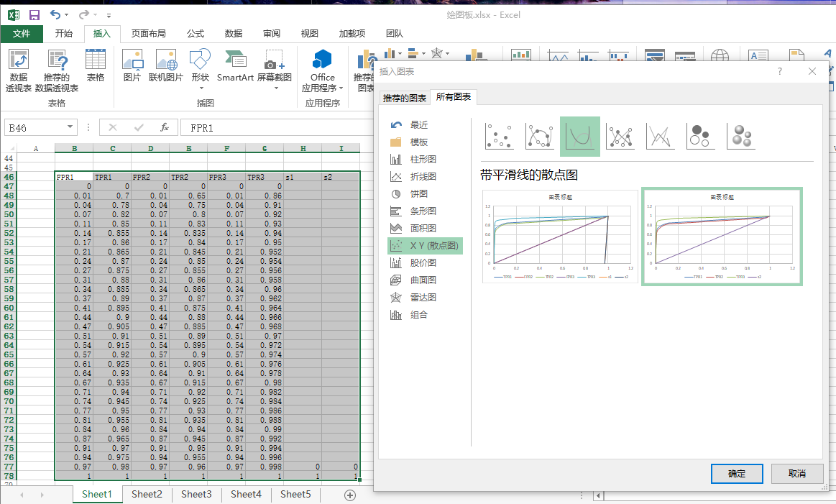Viewport: 836px width, 504px height.
Task: Select scatter with straight lines and markers
Action: coord(620,136)
